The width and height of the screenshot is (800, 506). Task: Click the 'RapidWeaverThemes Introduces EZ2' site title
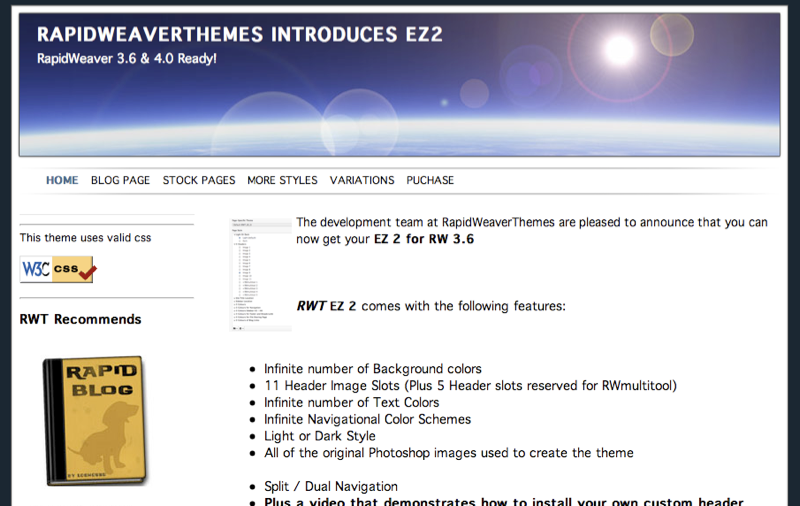coord(239,35)
